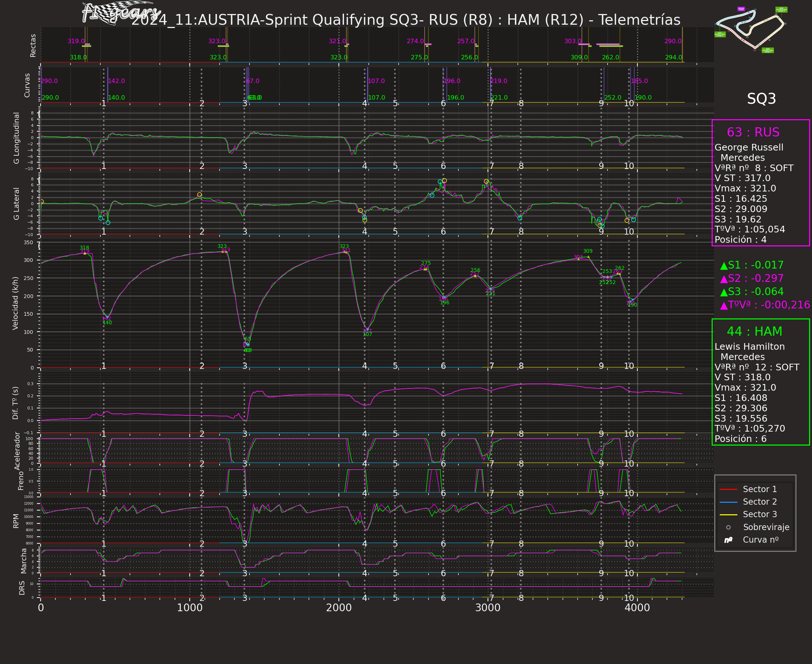Image resolution: width=812 pixels, height=664 pixels.
Task: Click the red Sector 1 legend line
Action: tap(728, 489)
